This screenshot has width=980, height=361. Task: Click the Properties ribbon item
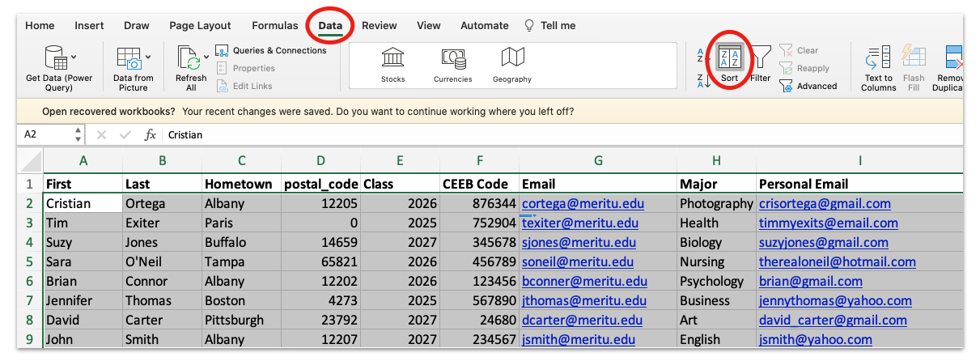[246, 68]
